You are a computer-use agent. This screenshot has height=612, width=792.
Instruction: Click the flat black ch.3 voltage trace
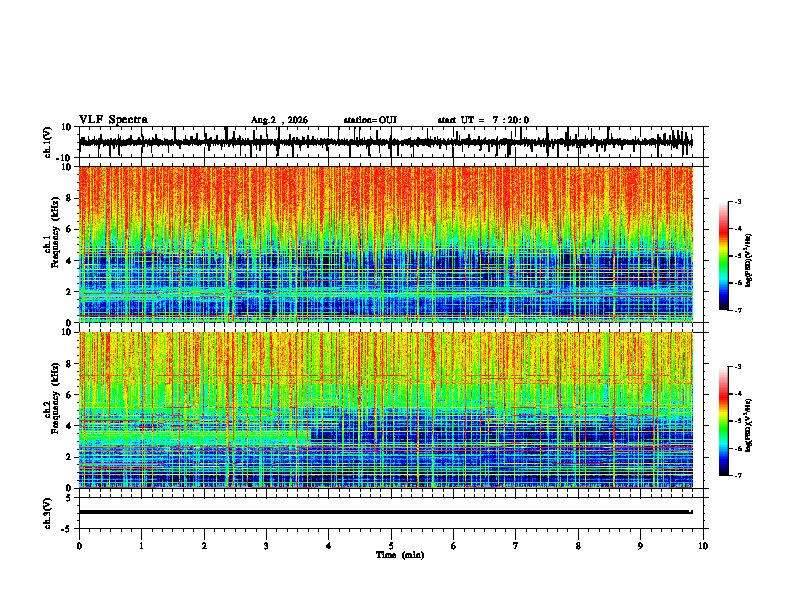[x=386, y=512]
